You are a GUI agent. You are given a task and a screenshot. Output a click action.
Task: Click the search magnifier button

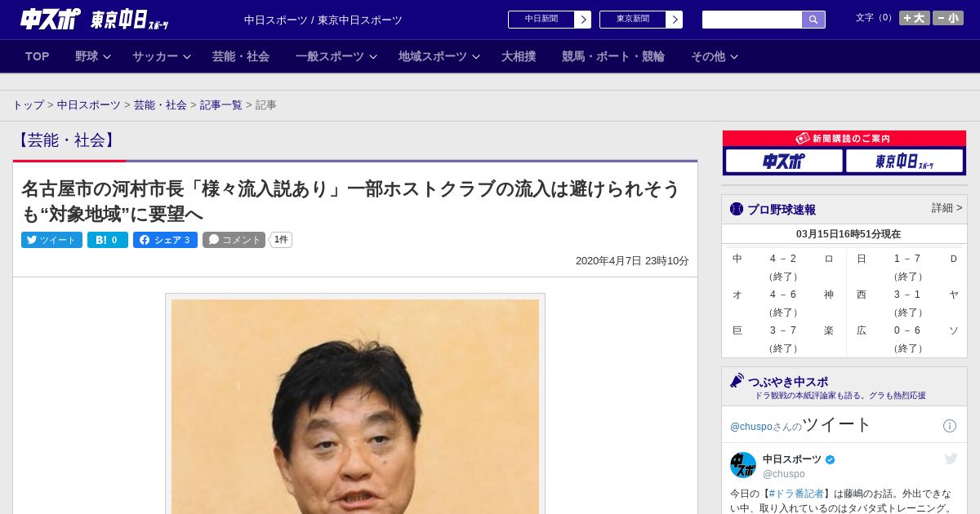(x=813, y=20)
